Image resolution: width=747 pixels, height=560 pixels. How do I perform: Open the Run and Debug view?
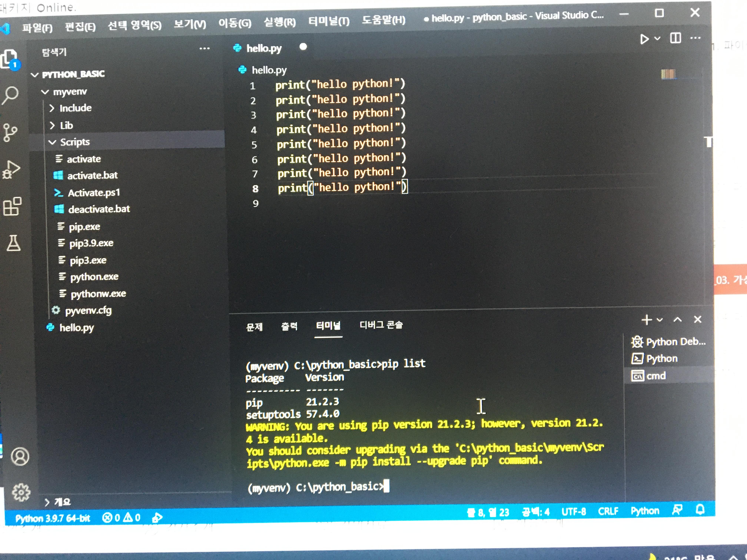click(11, 169)
